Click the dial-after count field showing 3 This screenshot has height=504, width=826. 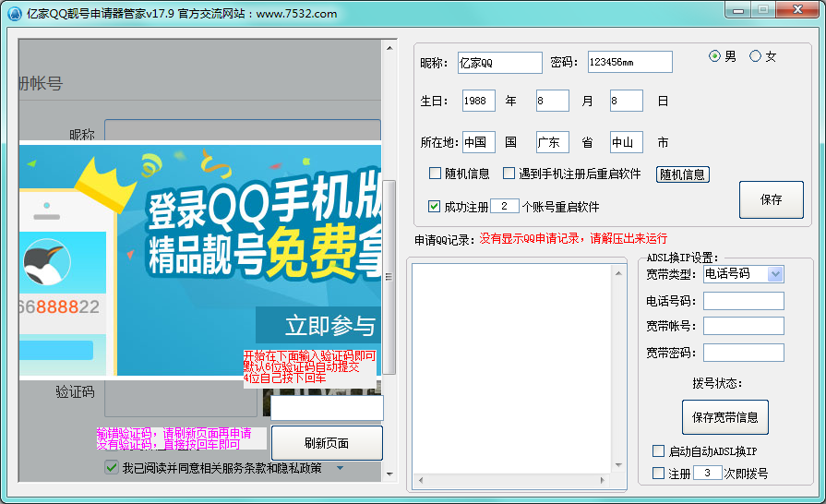point(708,473)
